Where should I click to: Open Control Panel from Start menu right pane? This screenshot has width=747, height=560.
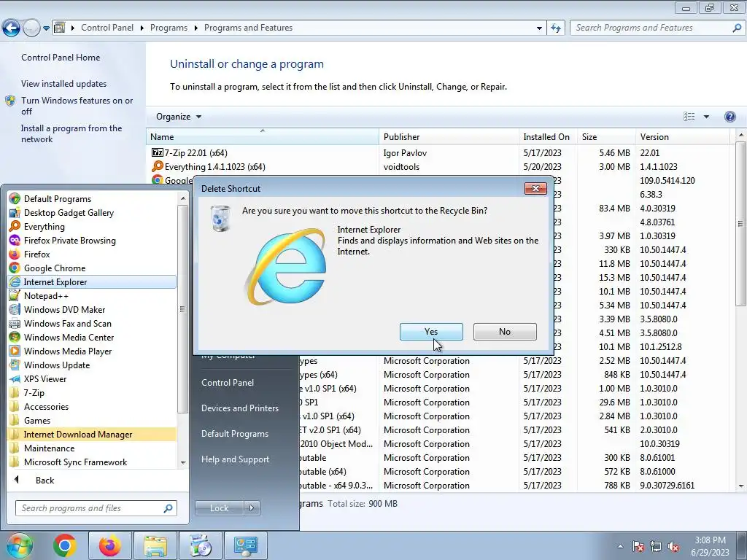[x=228, y=382]
